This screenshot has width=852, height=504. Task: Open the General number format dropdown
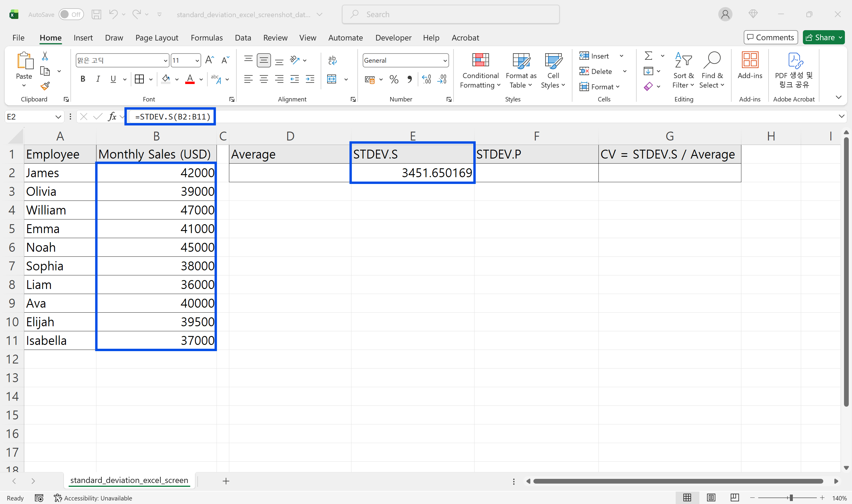[445, 60]
